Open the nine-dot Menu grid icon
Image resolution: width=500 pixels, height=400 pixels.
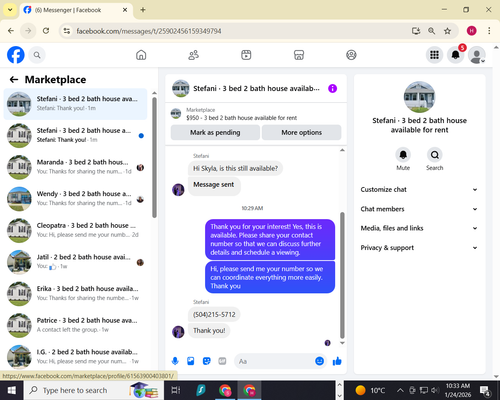click(434, 55)
